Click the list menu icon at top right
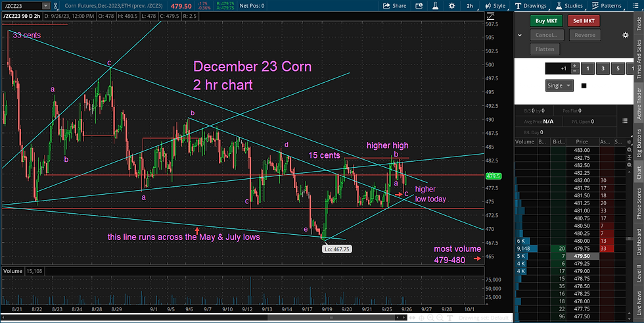644x323 pixels. coord(637,6)
